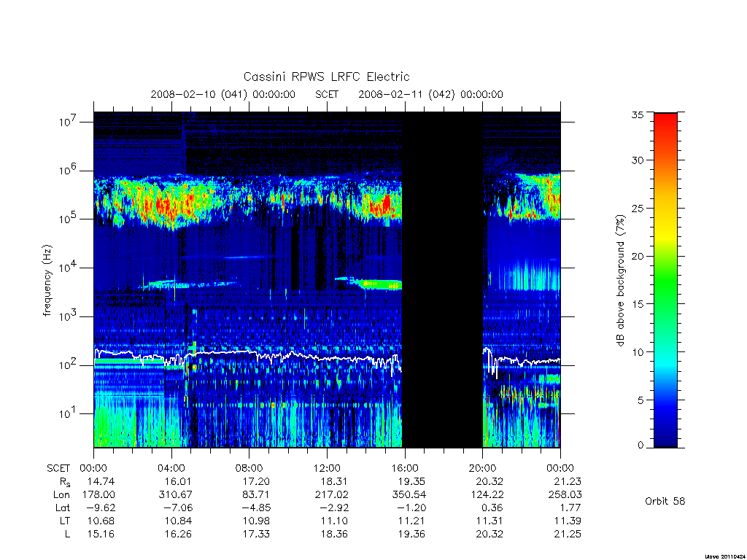Click the 'LT' row label
Screen dimensions: 747x560
click(x=65, y=521)
